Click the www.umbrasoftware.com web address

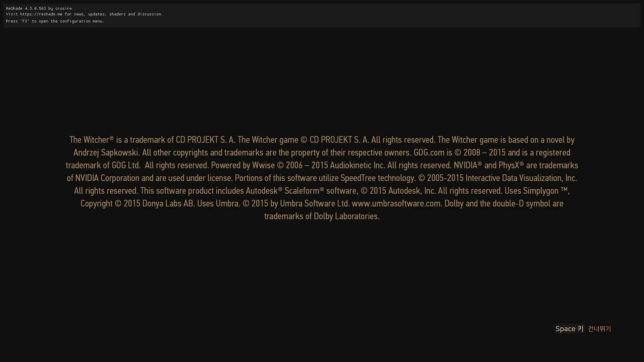coord(396,203)
